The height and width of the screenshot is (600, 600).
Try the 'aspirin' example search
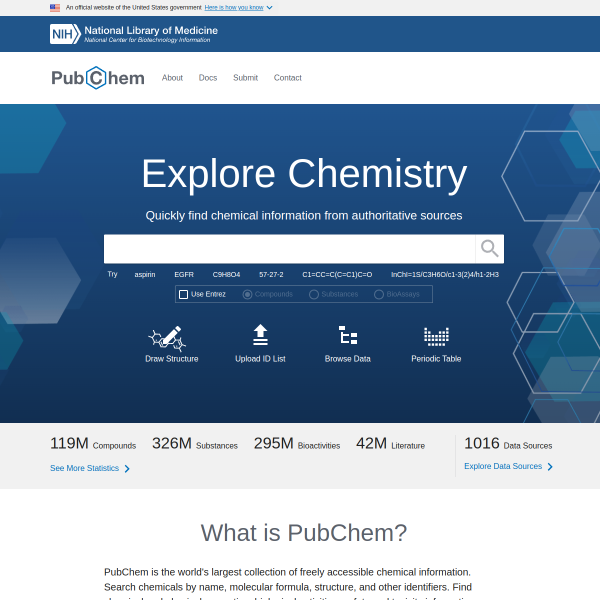click(x=145, y=274)
